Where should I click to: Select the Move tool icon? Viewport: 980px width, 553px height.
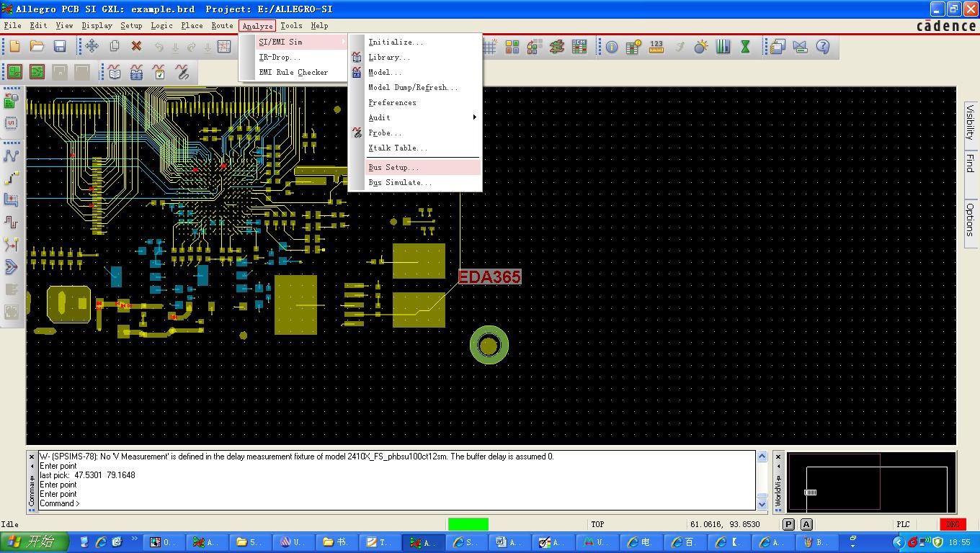[x=92, y=47]
